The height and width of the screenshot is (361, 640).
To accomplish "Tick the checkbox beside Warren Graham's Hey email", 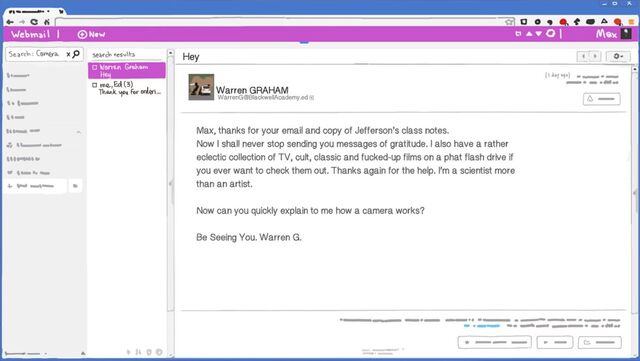I will point(95,67).
